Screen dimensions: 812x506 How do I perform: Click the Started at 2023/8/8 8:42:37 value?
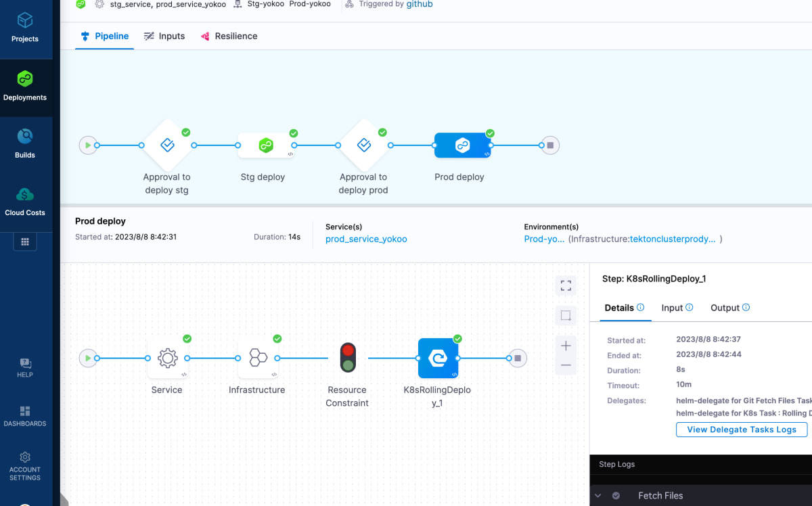[x=709, y=340]
